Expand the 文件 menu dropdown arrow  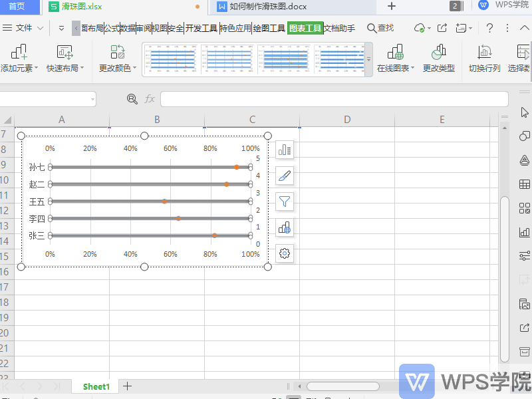(x=41, y=28)
